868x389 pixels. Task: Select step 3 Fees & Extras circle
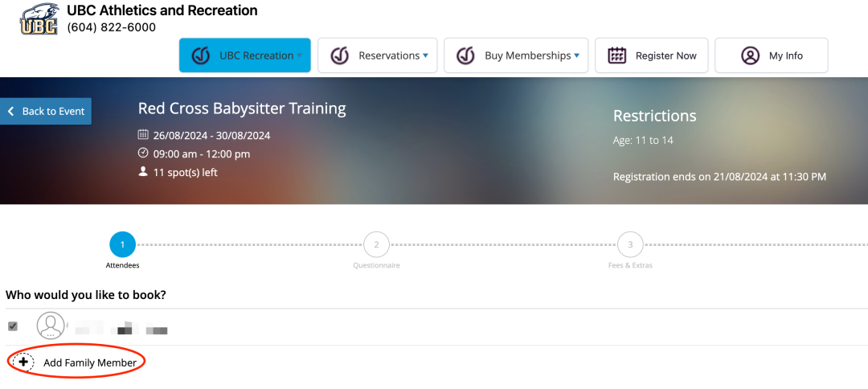tap(630, 244)
